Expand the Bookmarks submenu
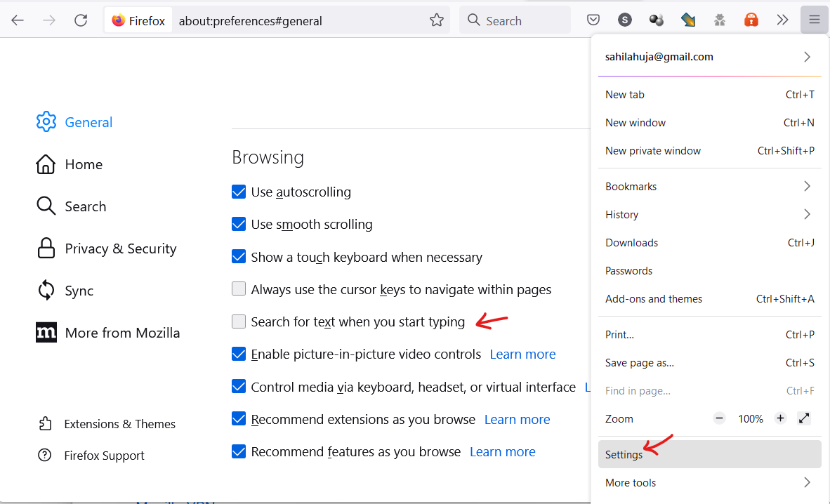Image resolution: width=830 pixels, height=504 pixels. (709, 187)
